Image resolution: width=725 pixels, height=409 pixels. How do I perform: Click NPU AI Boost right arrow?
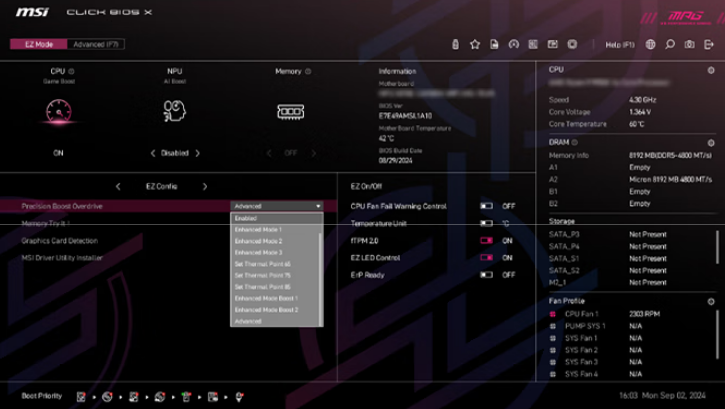point(197,153)
